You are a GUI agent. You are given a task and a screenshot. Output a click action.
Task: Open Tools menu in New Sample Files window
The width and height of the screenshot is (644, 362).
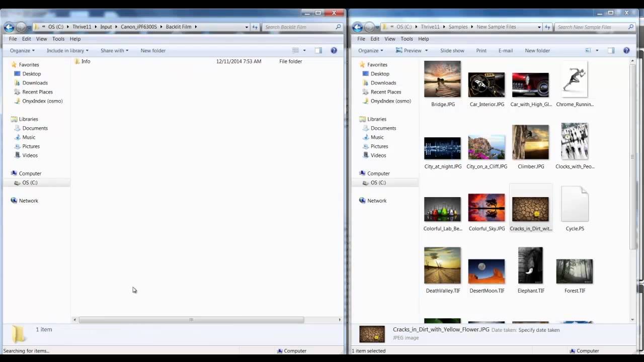(x=407, y=39)
